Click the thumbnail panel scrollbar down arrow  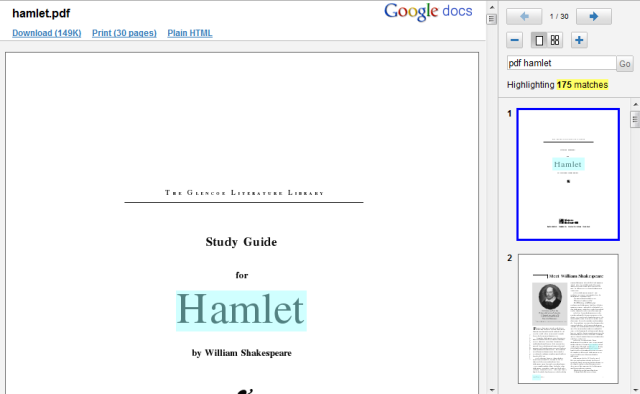[x=636, y=390]
